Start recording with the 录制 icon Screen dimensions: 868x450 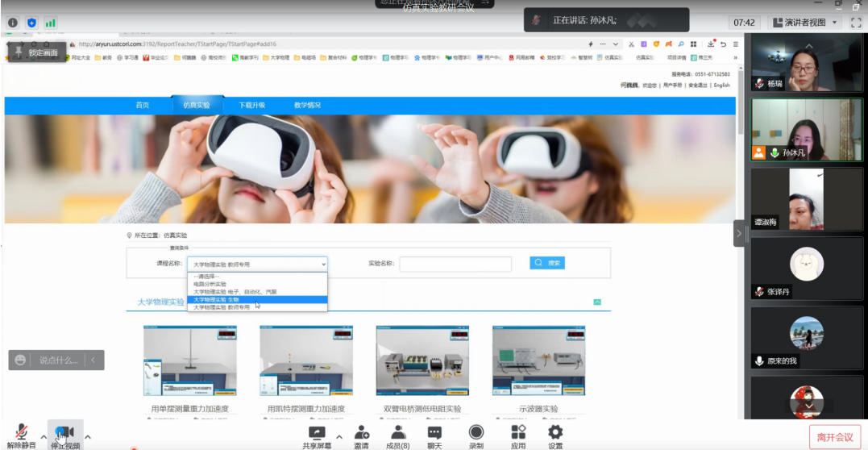tap(476, 433)
